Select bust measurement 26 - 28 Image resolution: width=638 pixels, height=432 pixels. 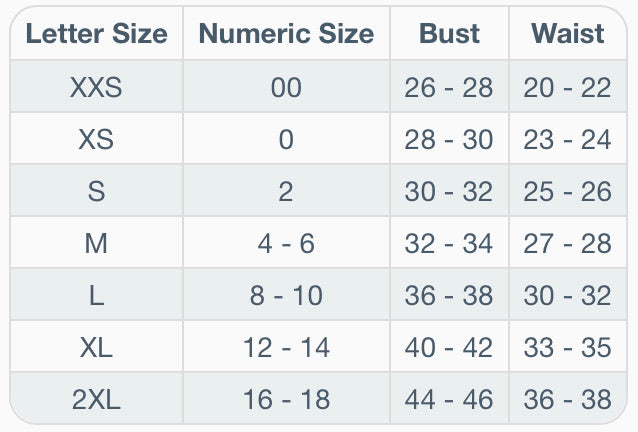[450, 87]
